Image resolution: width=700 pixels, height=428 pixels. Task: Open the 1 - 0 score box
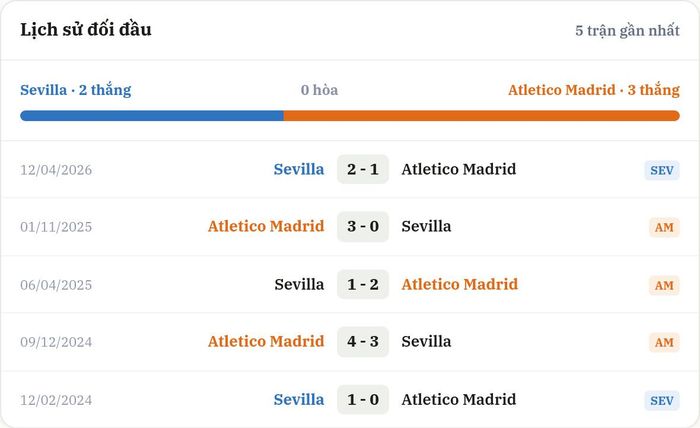363,399
